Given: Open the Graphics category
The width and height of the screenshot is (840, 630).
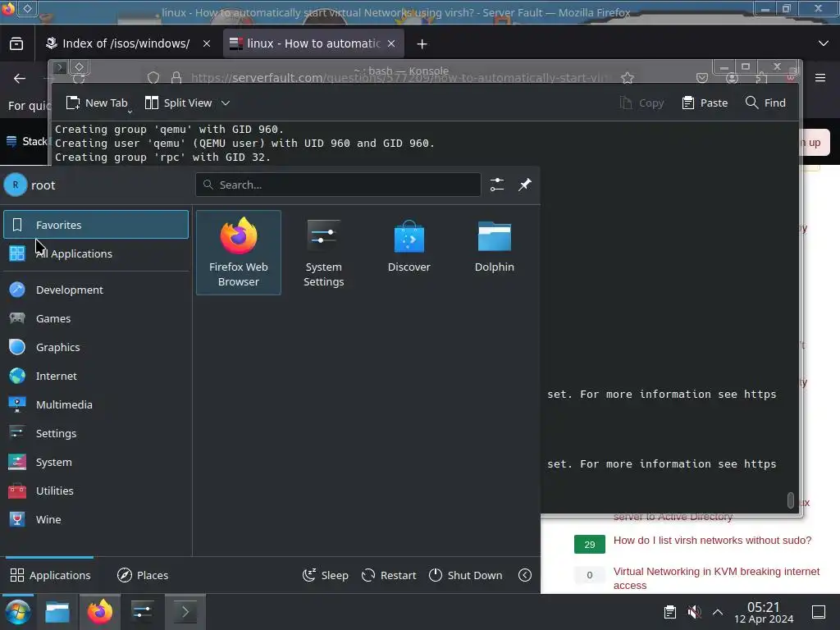Looking at the screenshot, I should (x=96, y=347).
